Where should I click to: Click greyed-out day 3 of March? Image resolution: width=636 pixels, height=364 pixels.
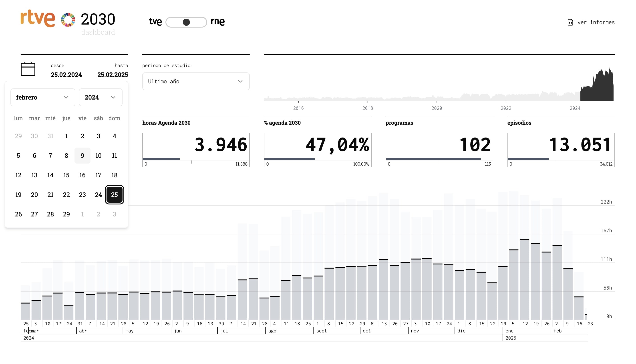click(114, 214)
